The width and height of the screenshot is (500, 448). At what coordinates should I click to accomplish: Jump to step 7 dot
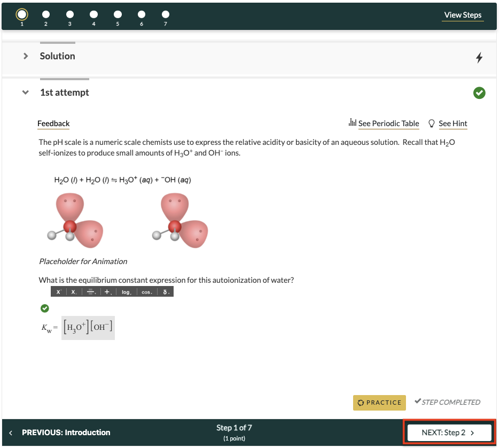click(x=166, y=14)
